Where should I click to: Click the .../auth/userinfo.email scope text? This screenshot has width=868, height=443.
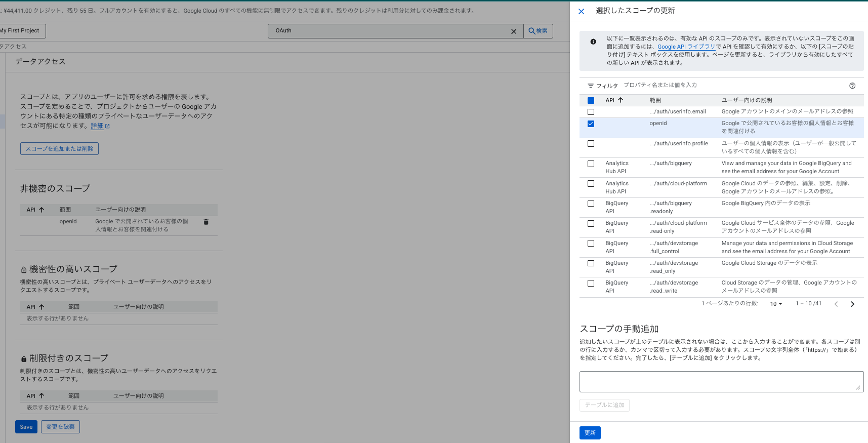(678, 111)
